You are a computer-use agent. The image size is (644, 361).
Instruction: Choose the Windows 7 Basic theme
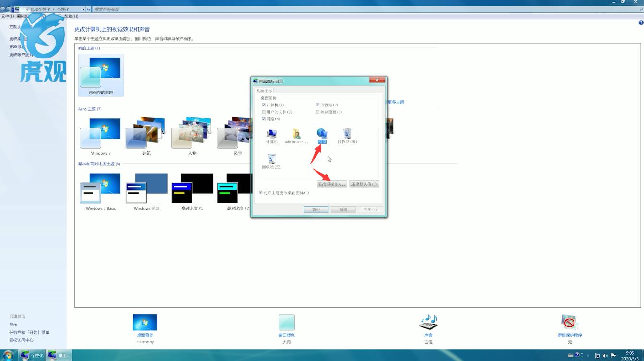(x=101, y=192)
